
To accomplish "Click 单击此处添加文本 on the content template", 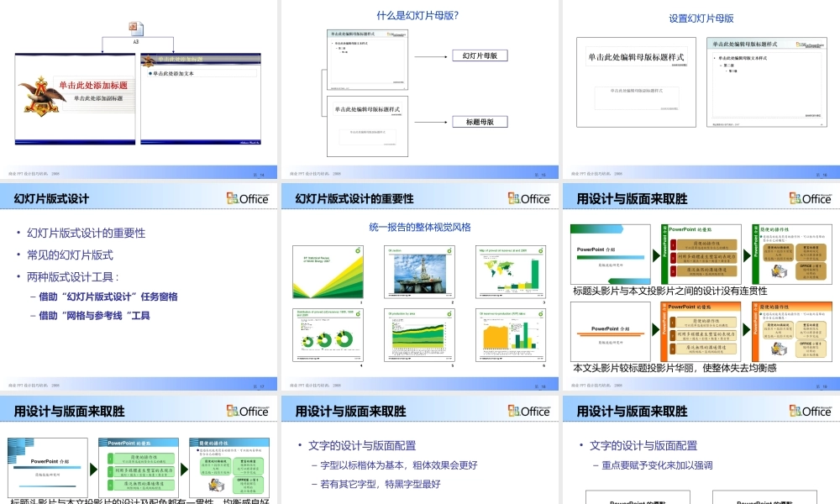I will pyautogui.click(x=173, y=73).
